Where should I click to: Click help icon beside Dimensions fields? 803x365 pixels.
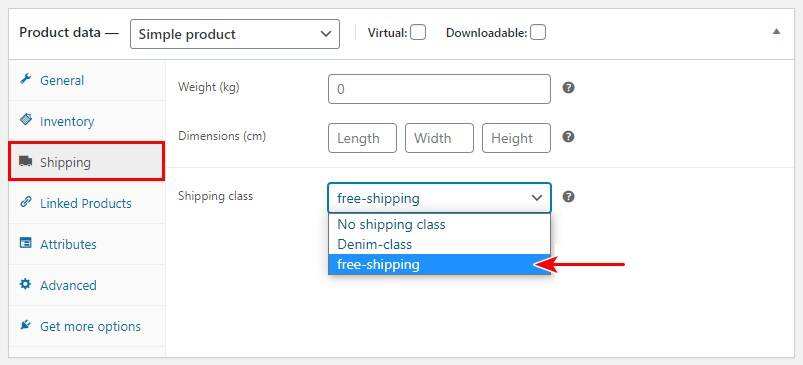tap(568, 137)
